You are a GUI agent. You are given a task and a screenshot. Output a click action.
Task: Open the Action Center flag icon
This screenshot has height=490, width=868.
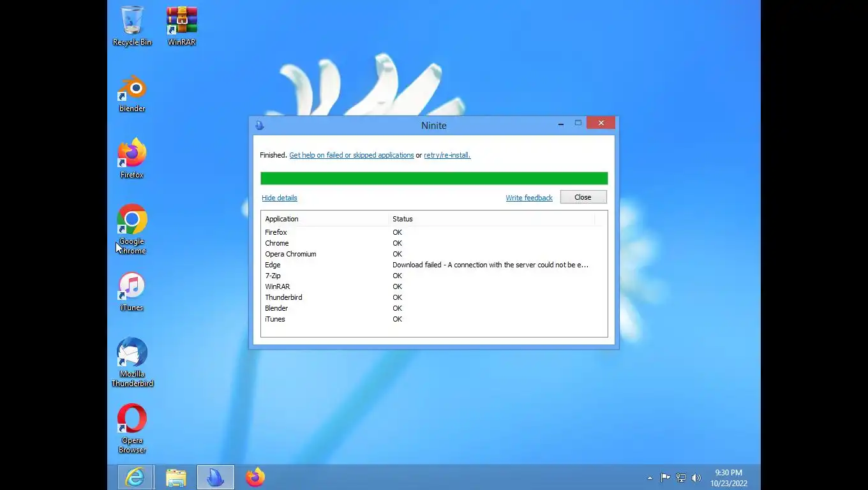point(665,477)
